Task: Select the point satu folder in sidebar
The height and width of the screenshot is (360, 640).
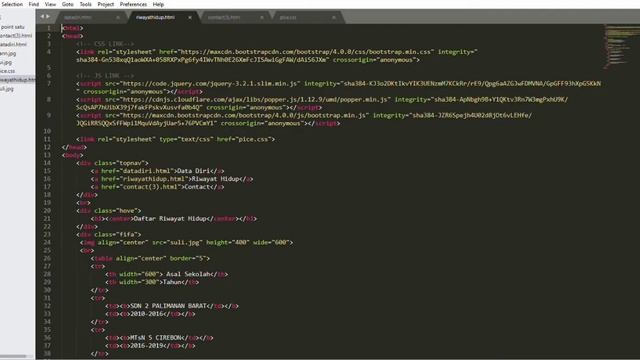Action: (13, 27)
